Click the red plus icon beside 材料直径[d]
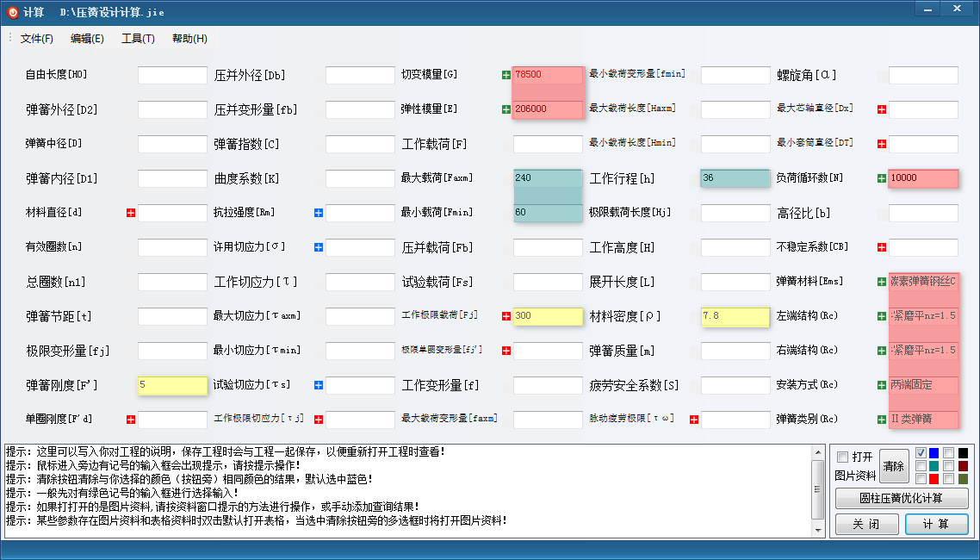Image resolution: width=980 pixels, height=560 pixels. (131, 213)
